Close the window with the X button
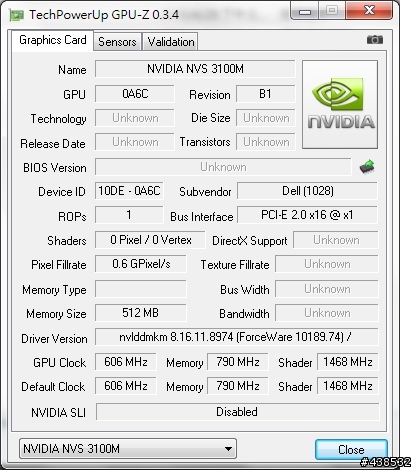This screenshot has height=470, width=417. pos(369,11)
